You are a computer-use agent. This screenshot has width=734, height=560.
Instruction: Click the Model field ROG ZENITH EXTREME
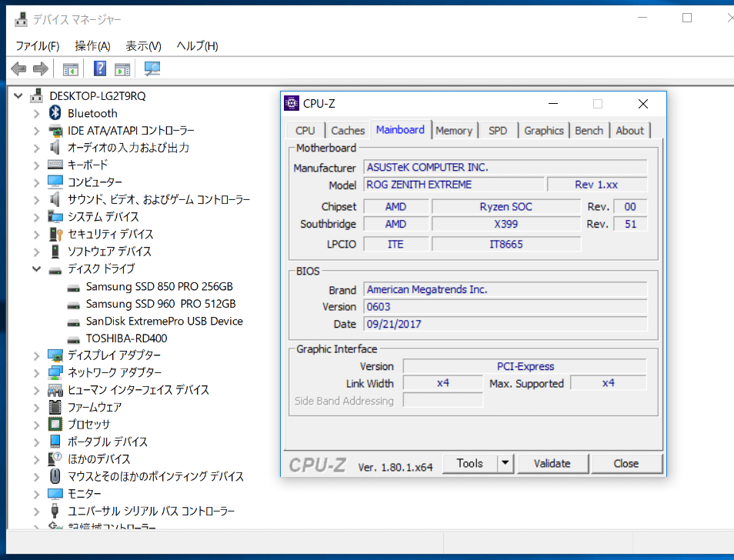454,185
